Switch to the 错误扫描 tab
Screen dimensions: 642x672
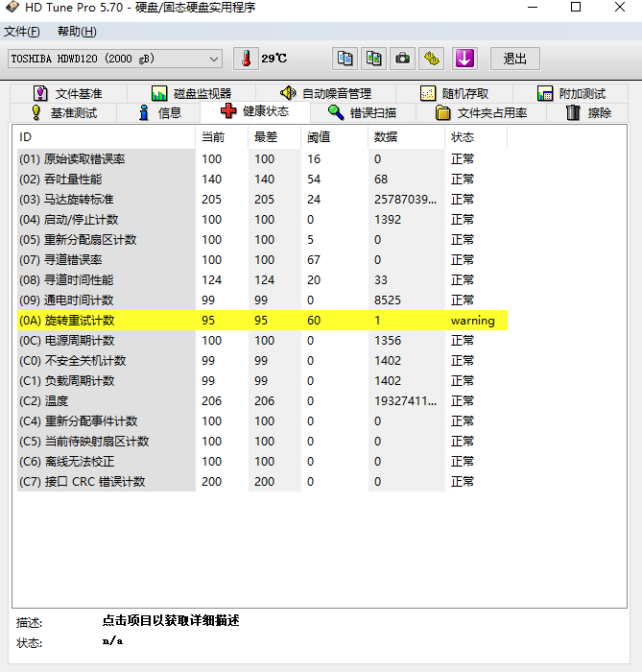coord(363,112)
